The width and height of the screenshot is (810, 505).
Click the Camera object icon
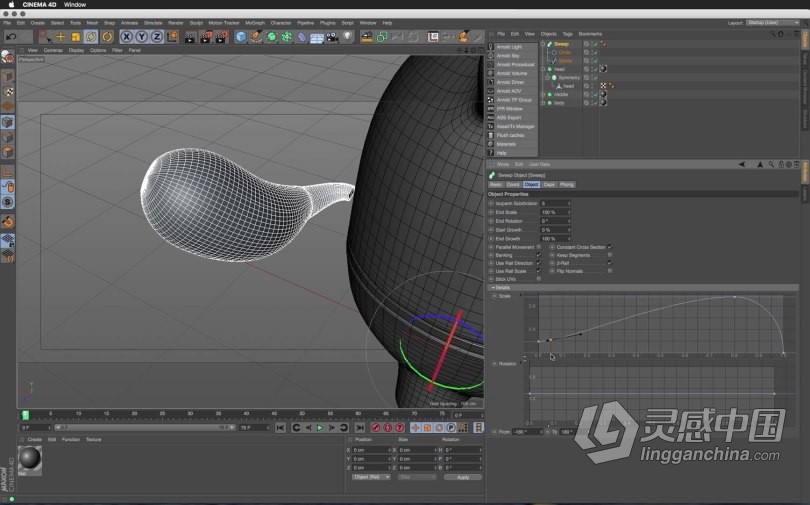pos(332,37)
